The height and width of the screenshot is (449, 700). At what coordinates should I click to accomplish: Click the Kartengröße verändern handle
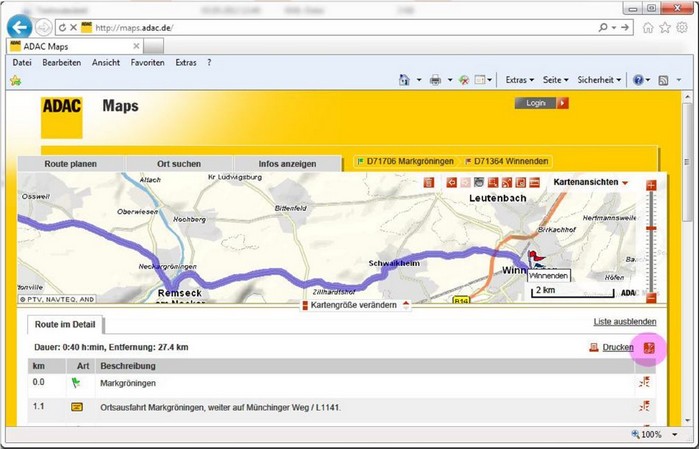[355, 305]
